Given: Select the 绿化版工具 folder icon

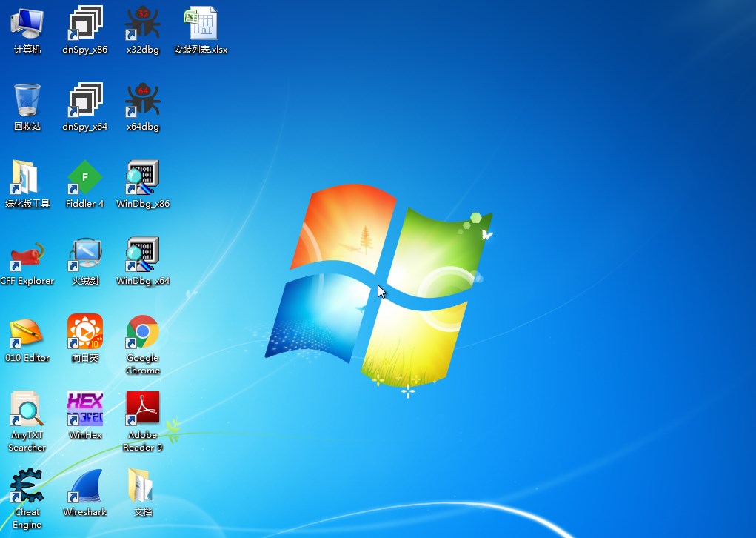Looking at the screenshot, I should tap(27, 178).
